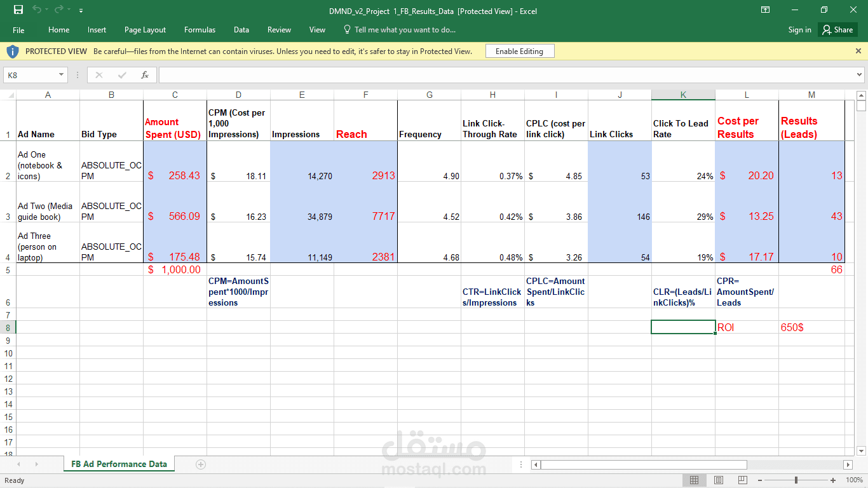This screenshot has height=488, width=868.
Task: Click the cell showing 34,879 impressions
Action: tap(302, 202)
